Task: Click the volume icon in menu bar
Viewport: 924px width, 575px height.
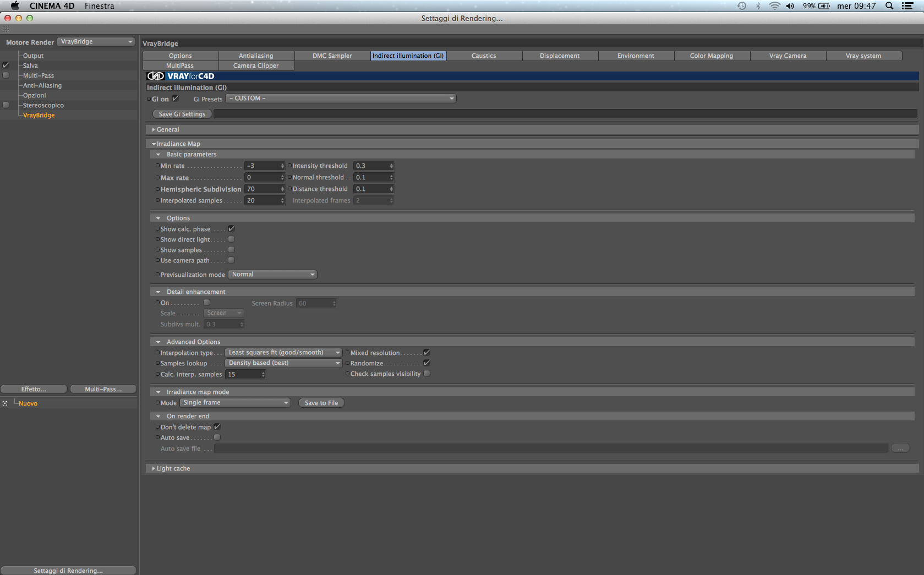Action: coord(790,6)
